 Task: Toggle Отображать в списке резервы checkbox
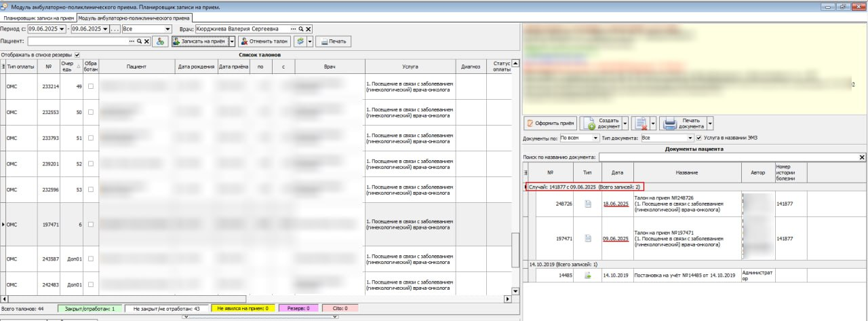coord(77,54)
